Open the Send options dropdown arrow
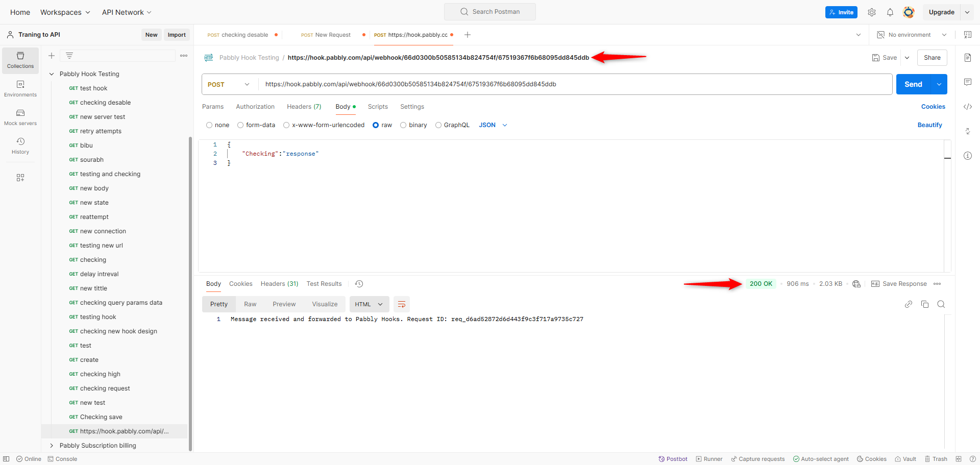 (x=939, y=84)
